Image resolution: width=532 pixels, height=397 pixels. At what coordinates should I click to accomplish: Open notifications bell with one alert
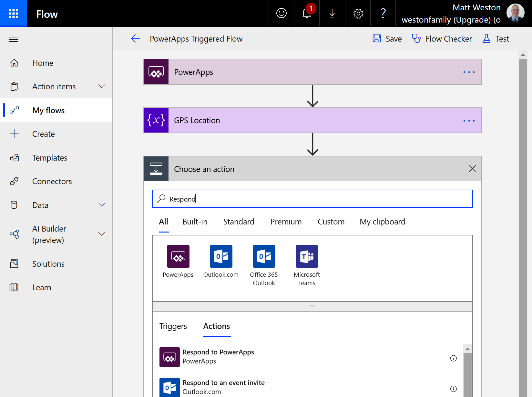(307, 13)
